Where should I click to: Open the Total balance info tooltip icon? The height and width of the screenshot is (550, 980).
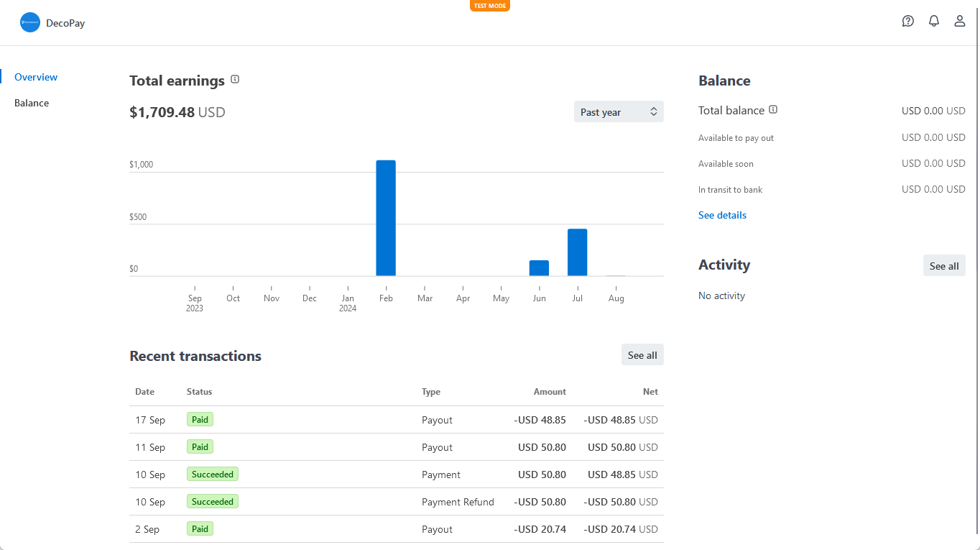(772, 109)
